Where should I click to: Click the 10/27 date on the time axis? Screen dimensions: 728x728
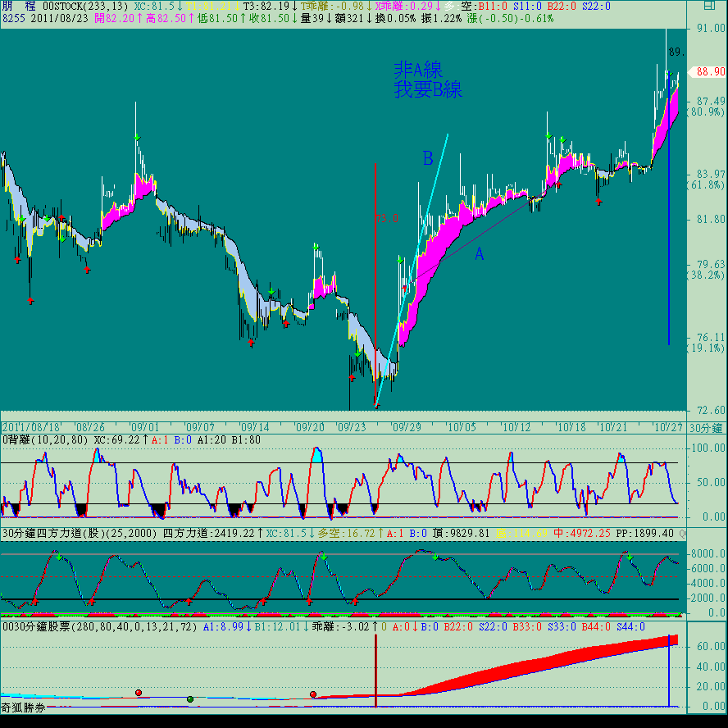tap(667, 427)
